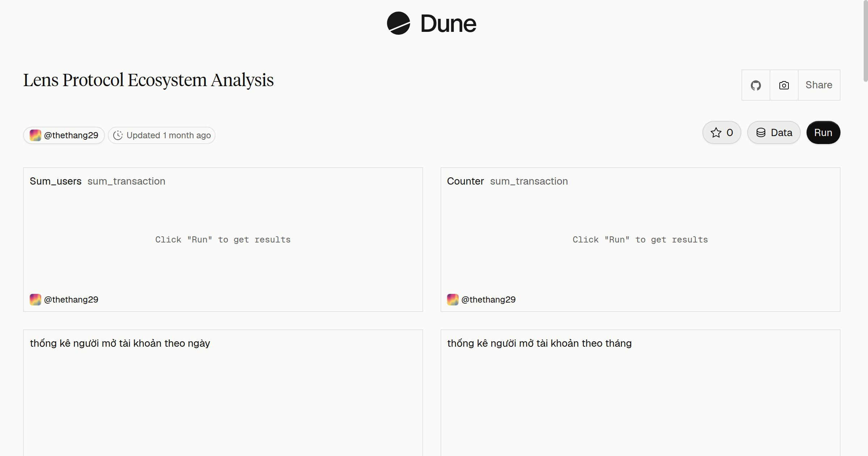Click @thethang29 in the Counter card footer
This screenshot has width=868, height=456.
pos(489,300)
